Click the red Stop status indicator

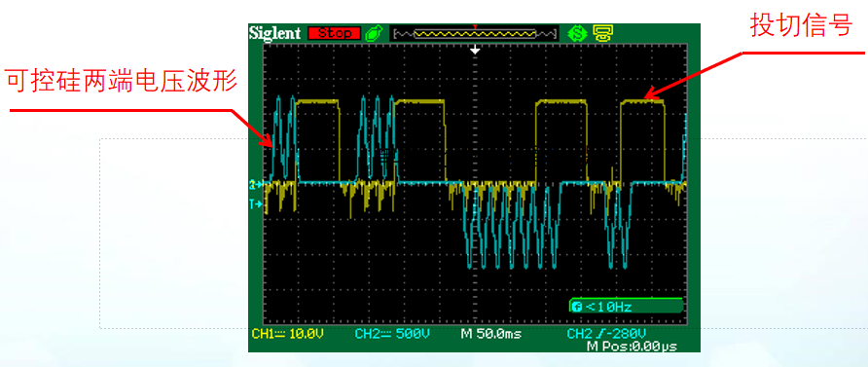(x=335, y=33)
